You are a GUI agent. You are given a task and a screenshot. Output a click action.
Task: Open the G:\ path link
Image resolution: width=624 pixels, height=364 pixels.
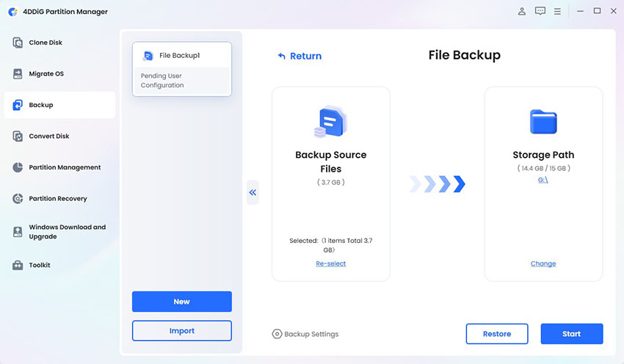pyautogui.click(x=543, y=180)
